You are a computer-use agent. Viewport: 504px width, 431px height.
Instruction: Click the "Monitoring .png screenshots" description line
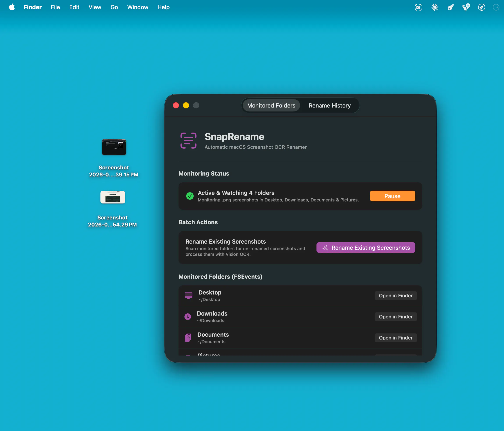click(x=278, y=200)
